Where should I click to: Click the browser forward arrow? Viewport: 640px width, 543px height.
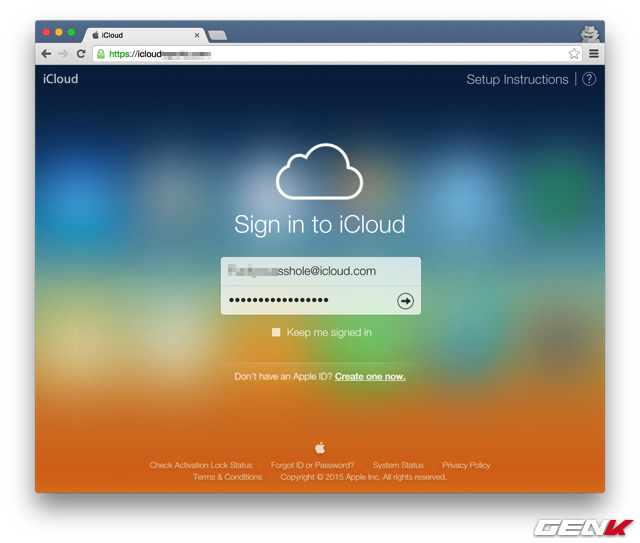[x=63, y=54]
